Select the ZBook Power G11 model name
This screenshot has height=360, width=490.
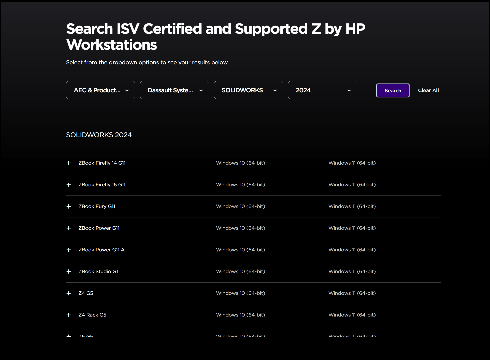pyautogui.click(x=99, y=228)
